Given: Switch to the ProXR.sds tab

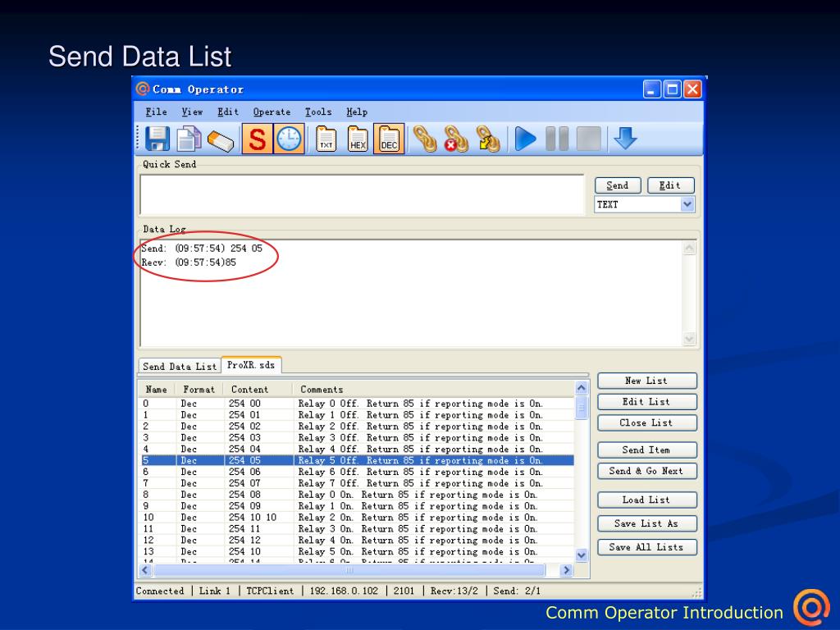Looking at the screenshot, I should pyautogui.click(x=251, y=365).
